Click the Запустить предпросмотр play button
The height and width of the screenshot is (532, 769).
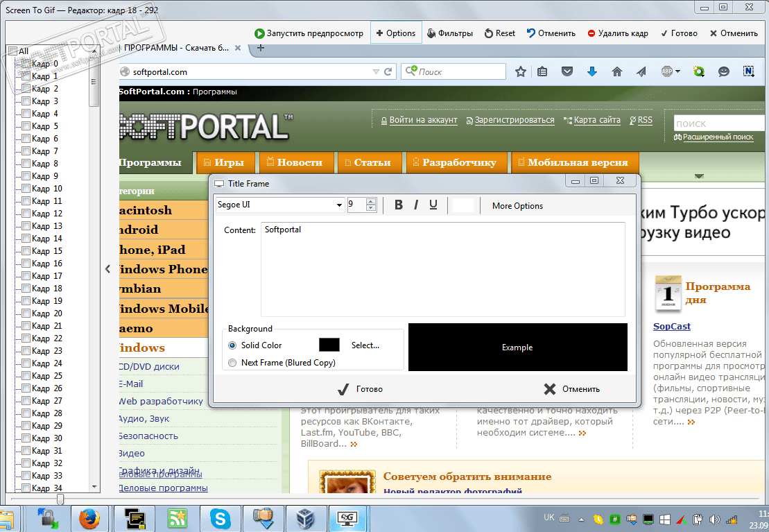[x=309, y=33]
